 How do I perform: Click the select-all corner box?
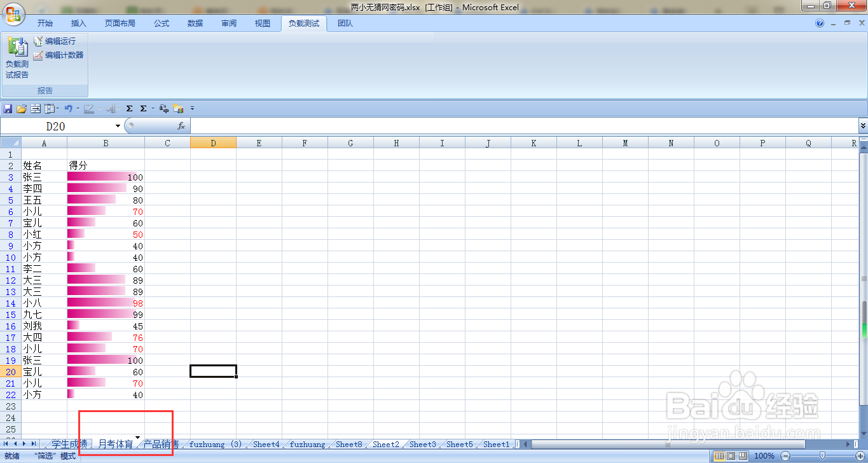(x=10, y=143)
